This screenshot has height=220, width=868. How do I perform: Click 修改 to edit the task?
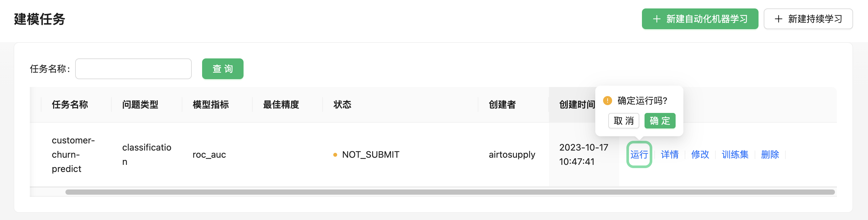point(700,154)
